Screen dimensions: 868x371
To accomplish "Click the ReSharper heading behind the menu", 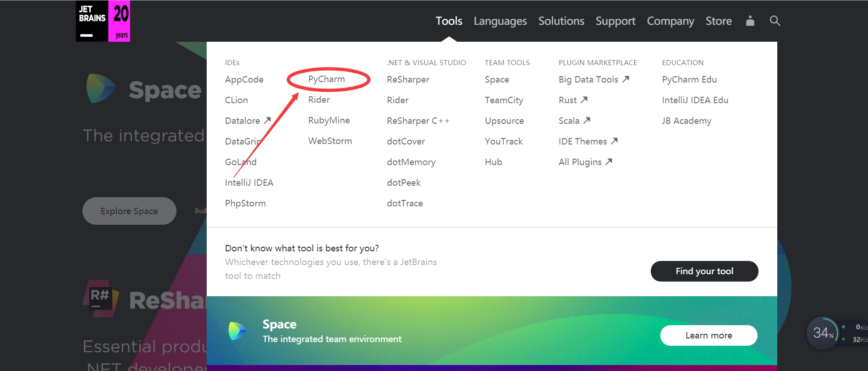I will point(168,300).
